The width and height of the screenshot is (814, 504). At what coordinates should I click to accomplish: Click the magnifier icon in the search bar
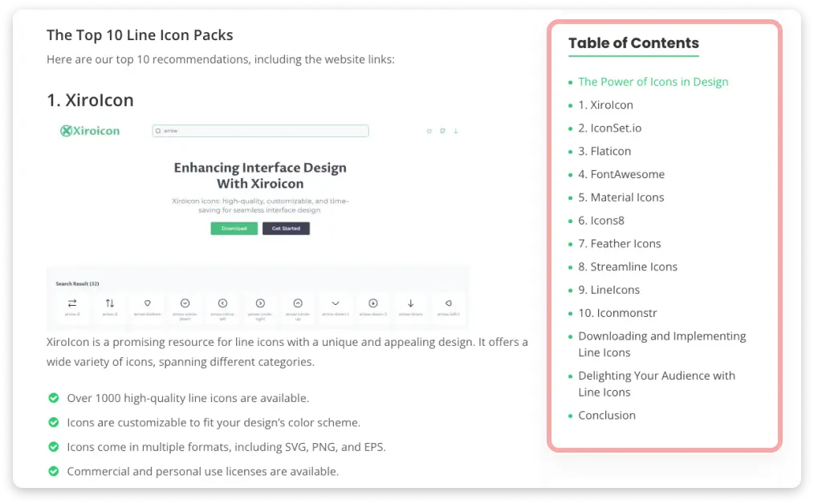158,131
